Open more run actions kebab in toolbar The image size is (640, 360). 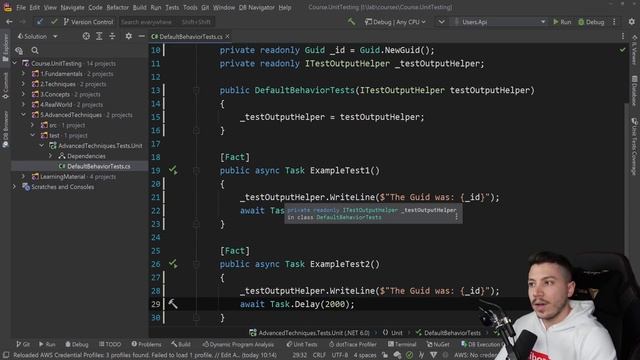click(614, 22)
